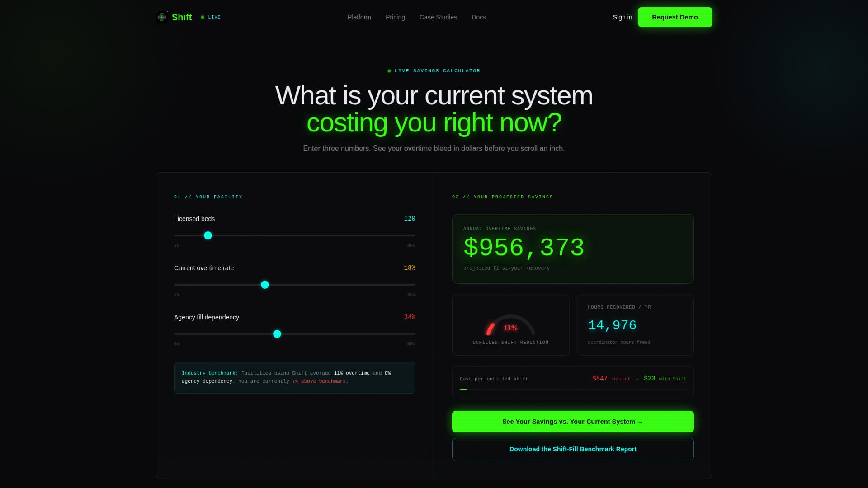The width and height of the screenshot is (868, 488).
Task: Click the Industry benchmark note box
Action: [x=295, y=378]
